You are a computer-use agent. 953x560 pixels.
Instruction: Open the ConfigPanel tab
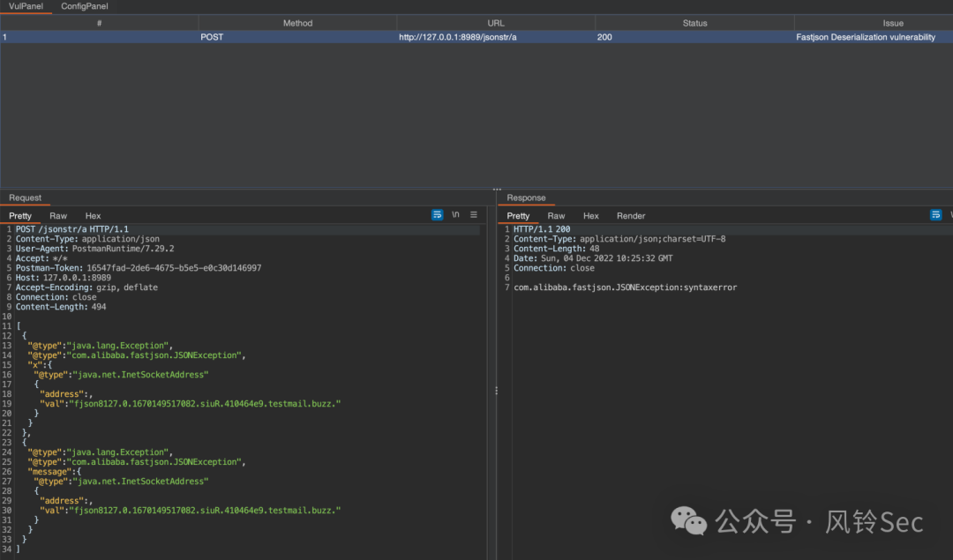pyautogui.click(x=85, y=6)
